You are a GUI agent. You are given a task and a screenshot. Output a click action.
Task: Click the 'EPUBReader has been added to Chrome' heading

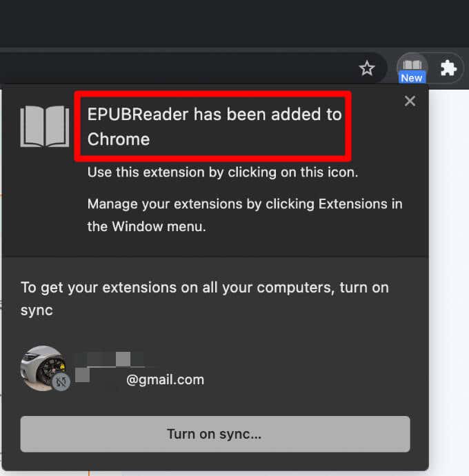point(214,127)
